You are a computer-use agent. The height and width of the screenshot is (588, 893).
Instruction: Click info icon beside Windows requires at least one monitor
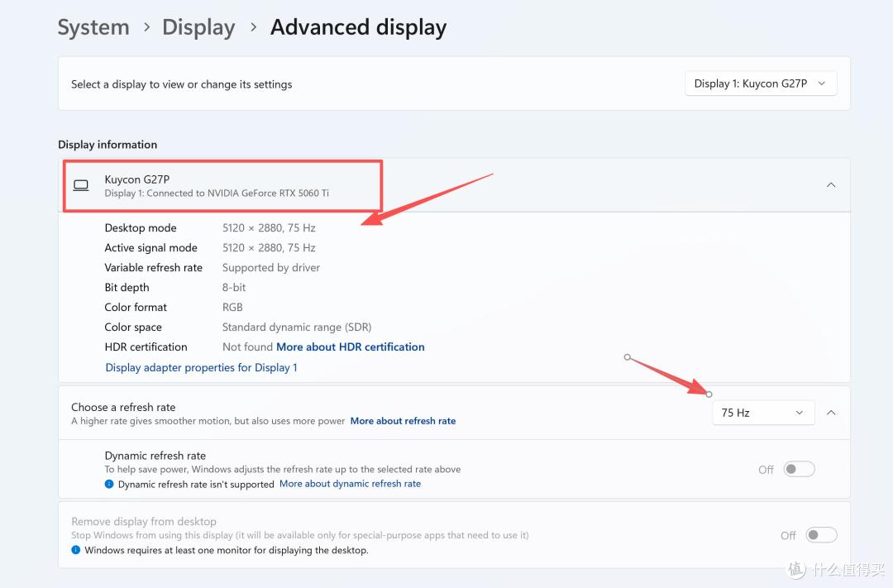[76, 550]
